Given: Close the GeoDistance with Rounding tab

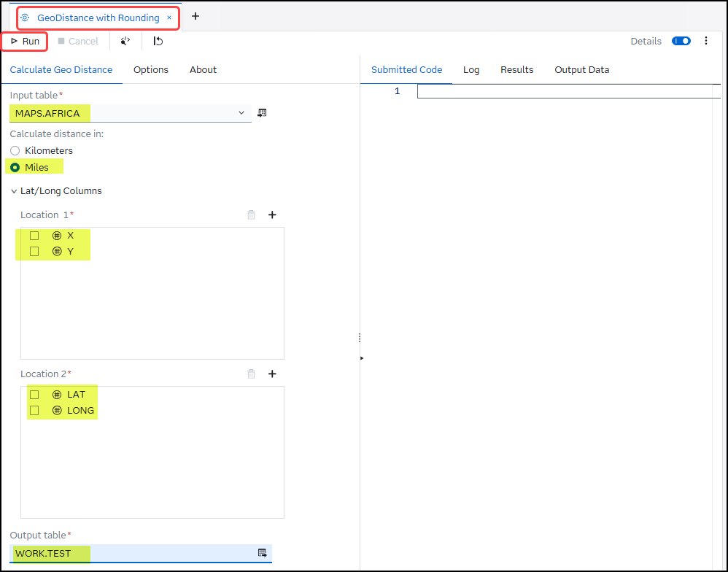Looking at the screenshot, I should (x=169, y=18).
